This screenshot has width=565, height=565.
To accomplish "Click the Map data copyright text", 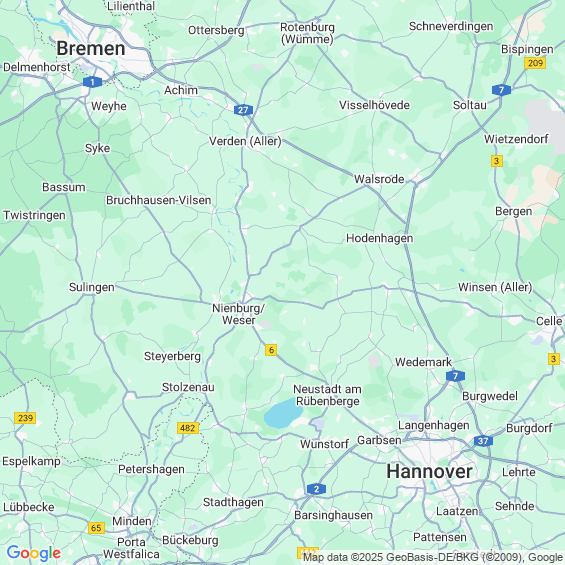I will click(433, 557).
